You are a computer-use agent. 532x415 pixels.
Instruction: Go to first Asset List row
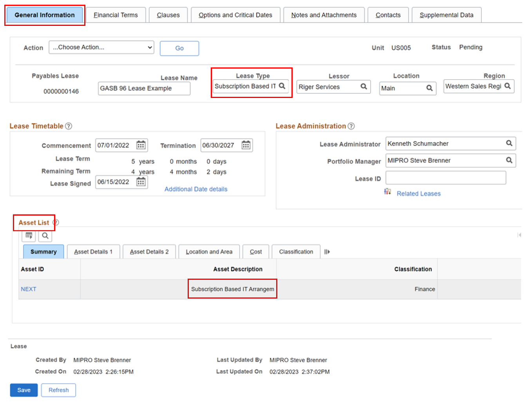519,235
